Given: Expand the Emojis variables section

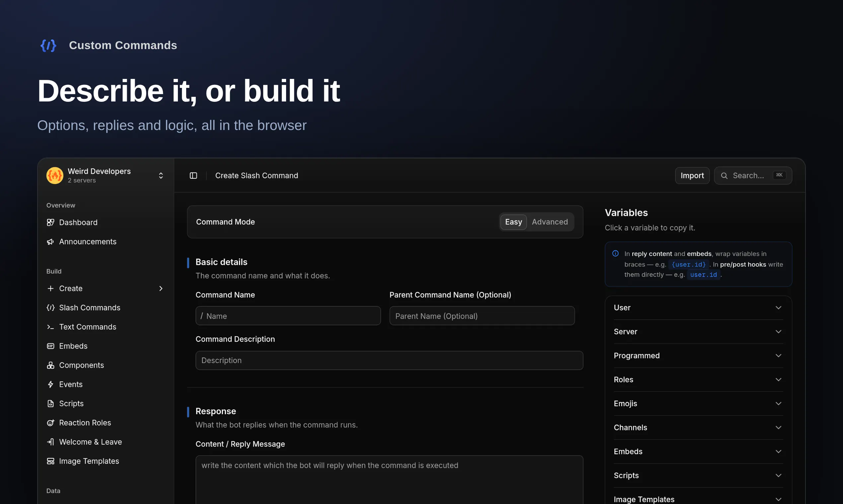Looking at the screenshot, I should pyautogui.click(x=698, y=404).
